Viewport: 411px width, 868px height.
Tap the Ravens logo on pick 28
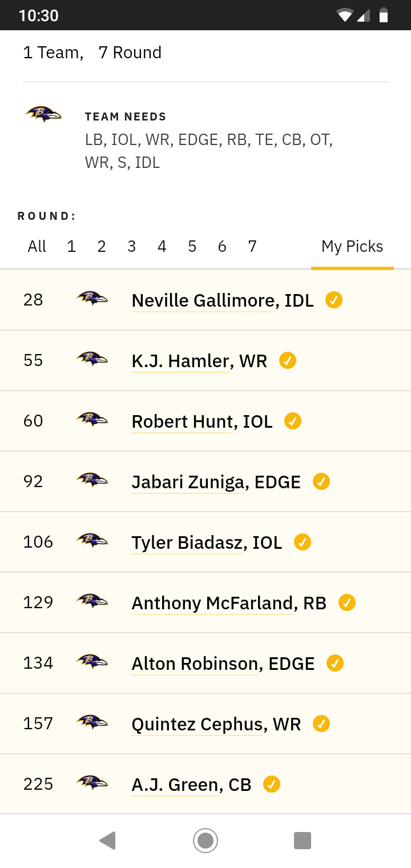92,298
